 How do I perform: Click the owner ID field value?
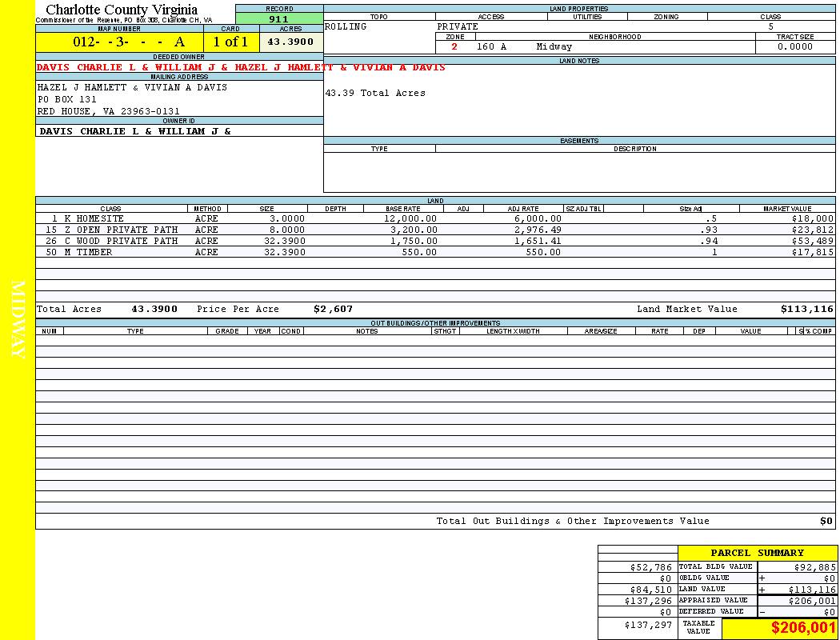click(x=135, y=130)
